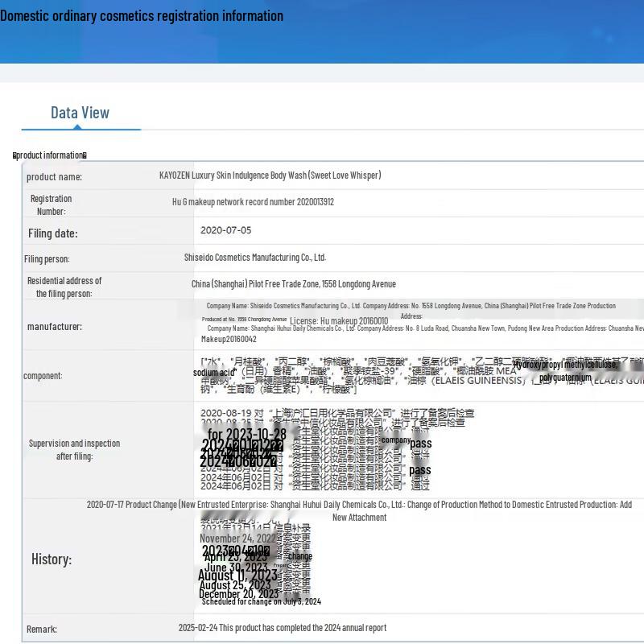Click the page title Domestic ordinary cosmetics registration information
Screen dimensions: 644x644
click(142, 16)
